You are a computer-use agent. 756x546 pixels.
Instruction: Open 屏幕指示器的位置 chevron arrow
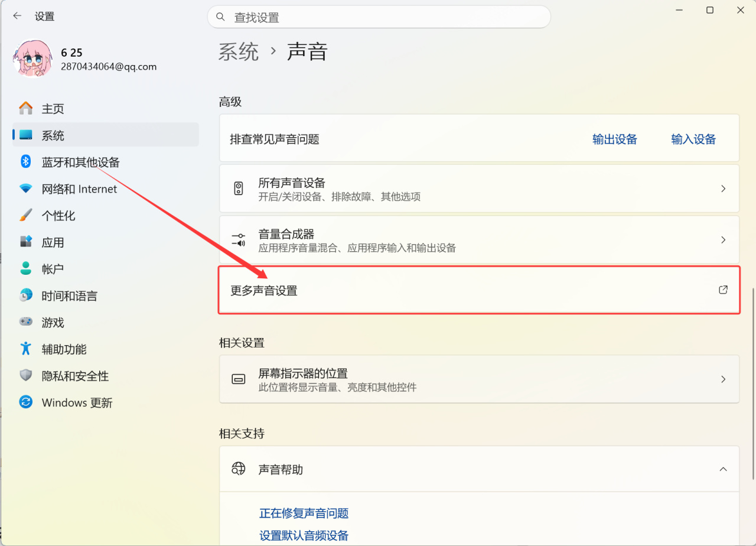(x=723, y=379)
